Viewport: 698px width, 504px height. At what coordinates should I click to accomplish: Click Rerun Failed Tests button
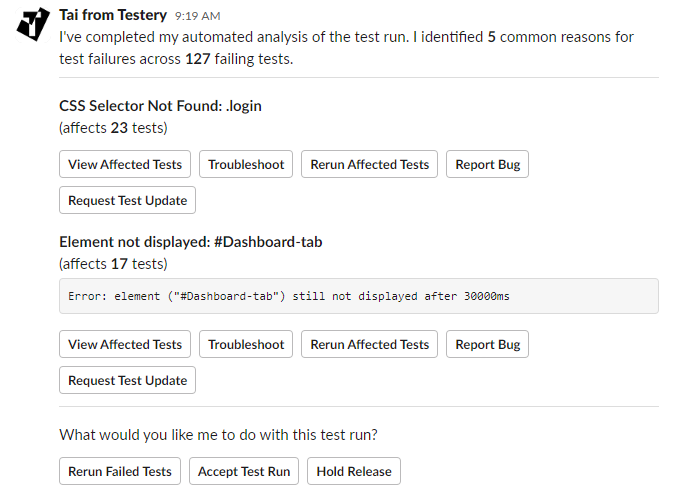point(120,471)
